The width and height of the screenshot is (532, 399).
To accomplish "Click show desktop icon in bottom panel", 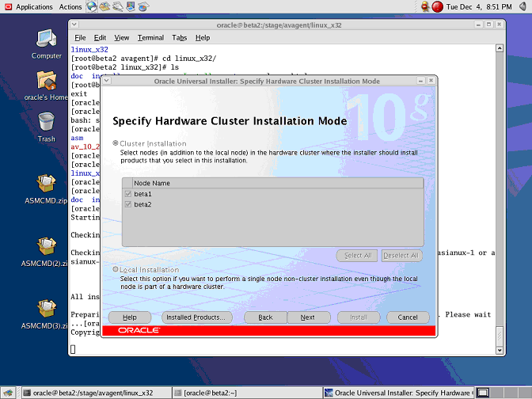I will pos(9,393).
